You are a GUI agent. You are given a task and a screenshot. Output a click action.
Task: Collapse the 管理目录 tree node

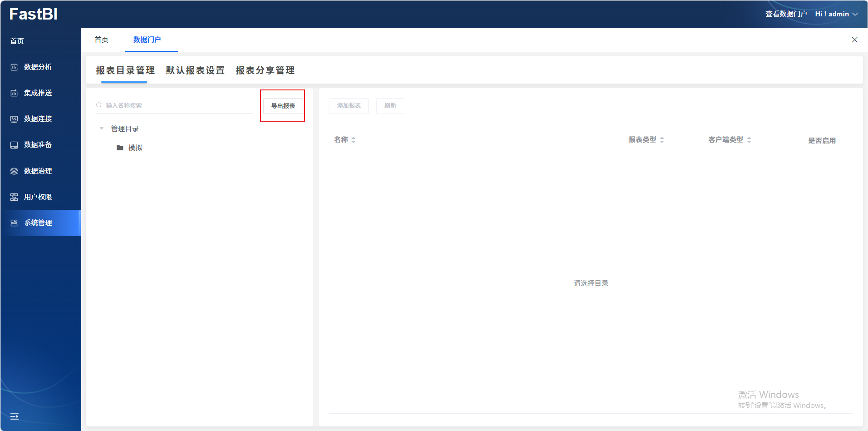(102, 129)
